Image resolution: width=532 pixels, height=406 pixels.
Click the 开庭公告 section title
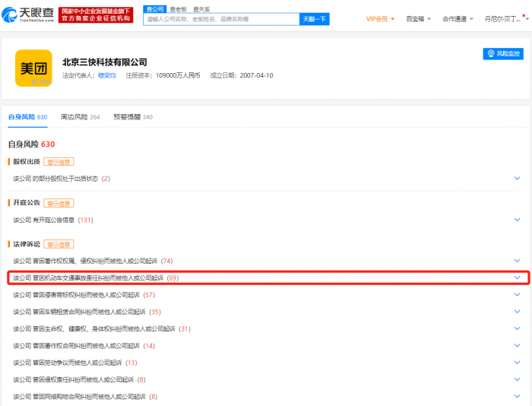pyautogui.click(x=27, y=203)
